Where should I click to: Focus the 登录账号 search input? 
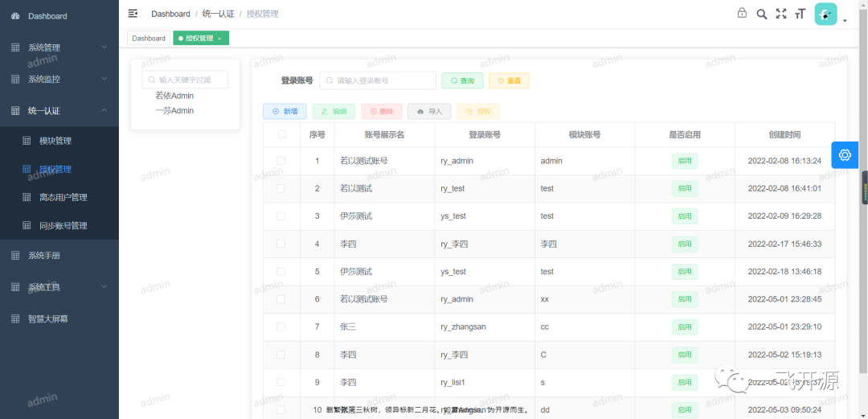(378, 81)
